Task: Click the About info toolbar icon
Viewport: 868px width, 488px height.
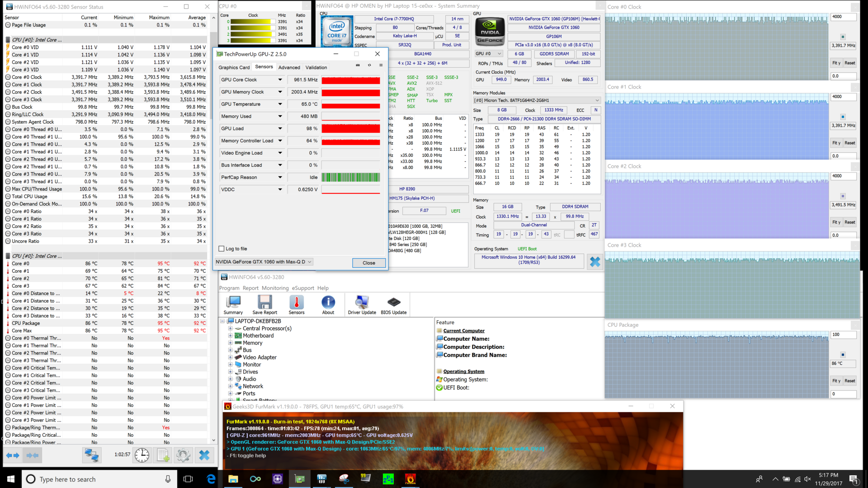Action: 328,305
